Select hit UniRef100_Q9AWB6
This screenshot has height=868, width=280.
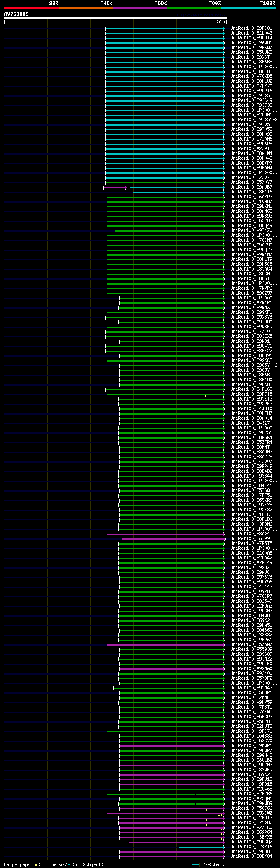251,43
